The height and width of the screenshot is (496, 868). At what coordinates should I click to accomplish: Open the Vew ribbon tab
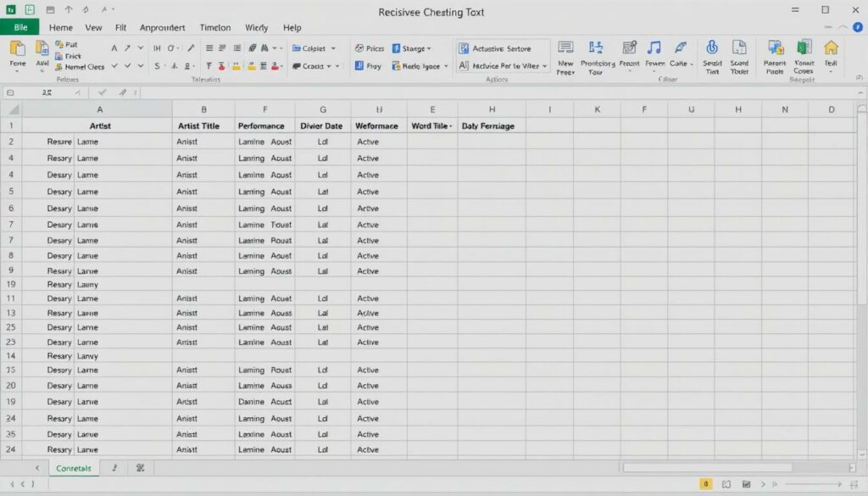pyautogui.click(x=93, y=28)
